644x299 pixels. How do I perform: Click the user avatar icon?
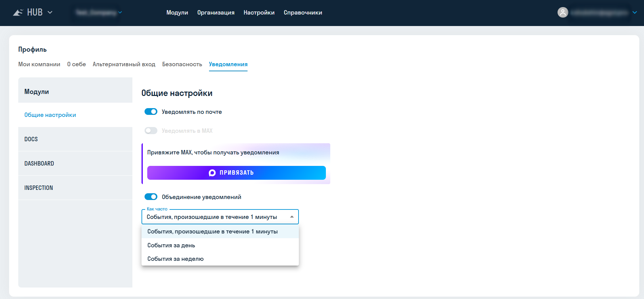pos(563,13)
